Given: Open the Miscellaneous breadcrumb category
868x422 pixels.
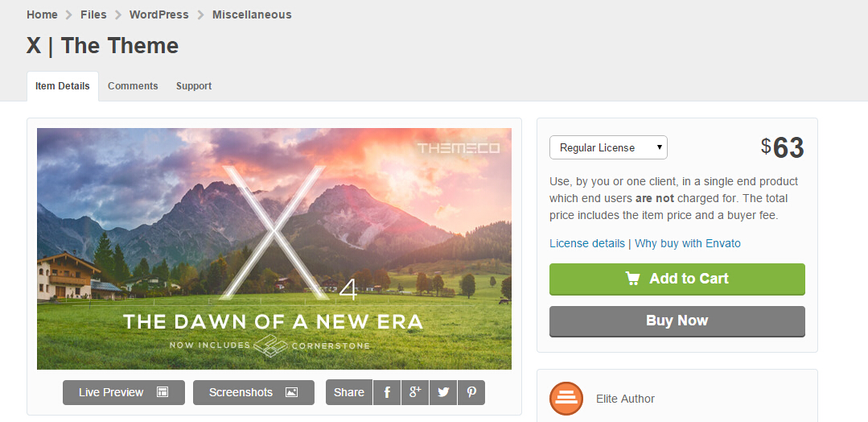Looking at the screenshot, I should click(x=252, y=15).
